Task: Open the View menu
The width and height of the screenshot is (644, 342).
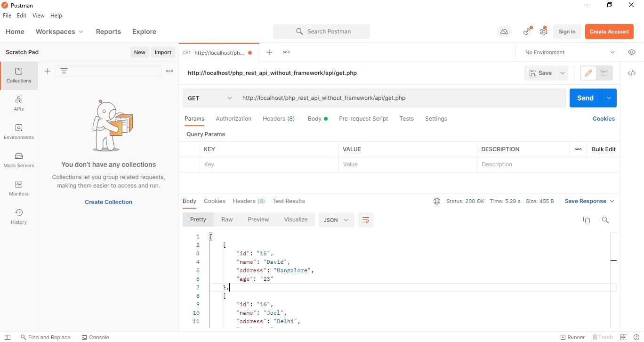Action: 38,16
